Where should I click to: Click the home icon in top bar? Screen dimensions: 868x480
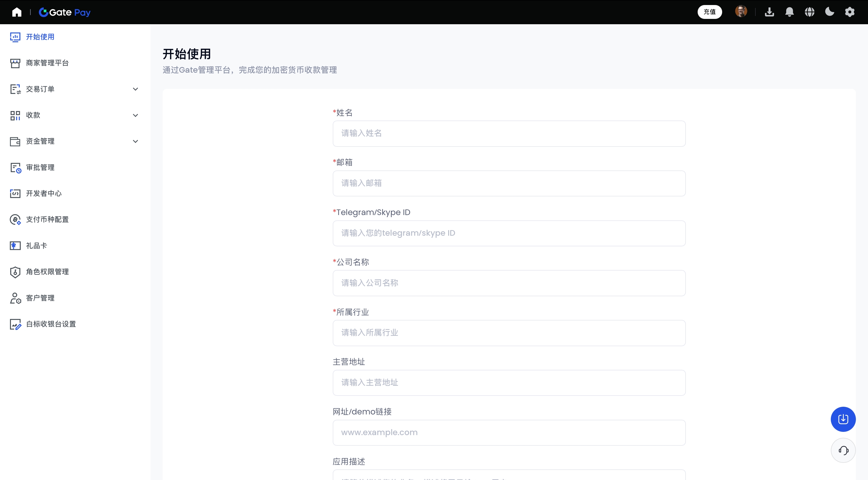pos(17,12)
